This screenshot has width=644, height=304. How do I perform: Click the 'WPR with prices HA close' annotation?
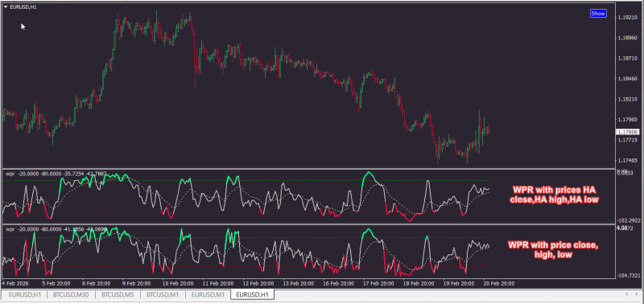coord(554,195)
